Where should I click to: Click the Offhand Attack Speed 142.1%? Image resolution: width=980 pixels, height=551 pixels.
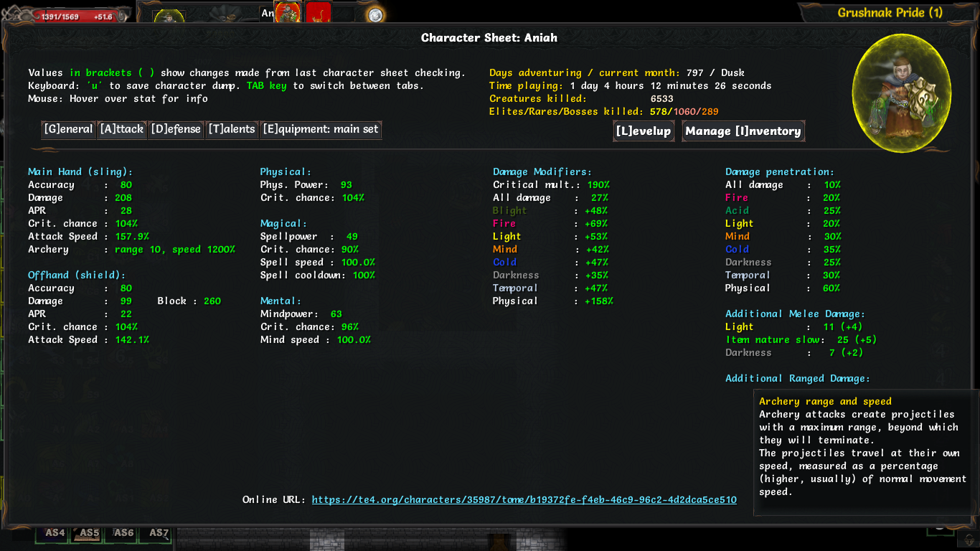[x=88, y=339]
